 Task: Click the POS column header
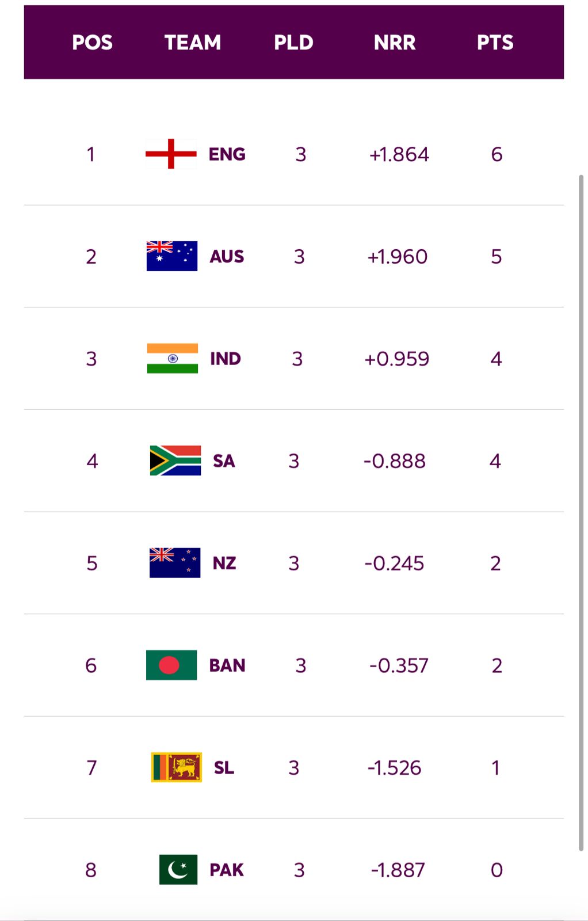pyautogui.click(x=92, y=43)
